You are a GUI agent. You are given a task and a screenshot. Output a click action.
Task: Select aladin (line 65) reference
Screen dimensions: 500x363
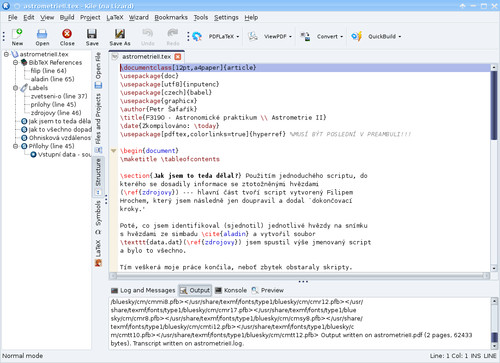tap(52, 79)
